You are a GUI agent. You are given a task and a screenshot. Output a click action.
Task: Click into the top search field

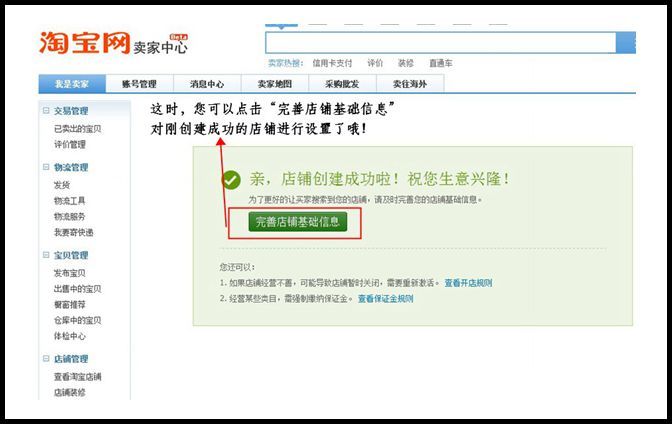(x=440, y=43)
